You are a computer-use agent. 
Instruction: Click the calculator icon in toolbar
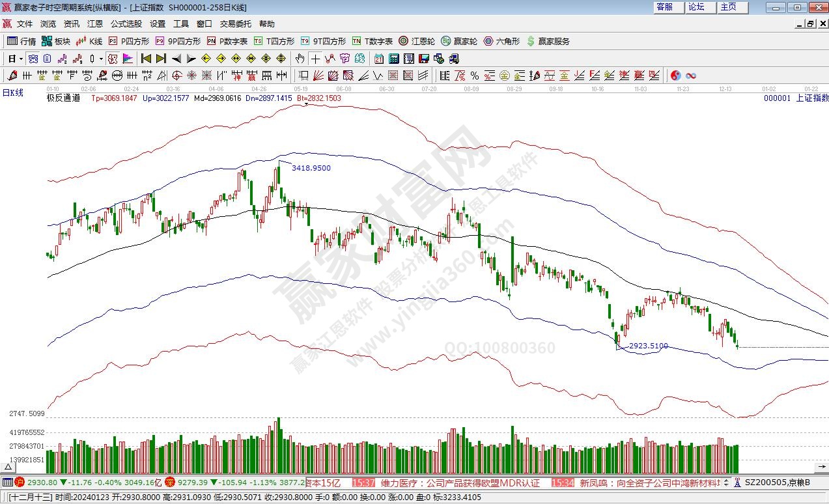click(393, 58)
